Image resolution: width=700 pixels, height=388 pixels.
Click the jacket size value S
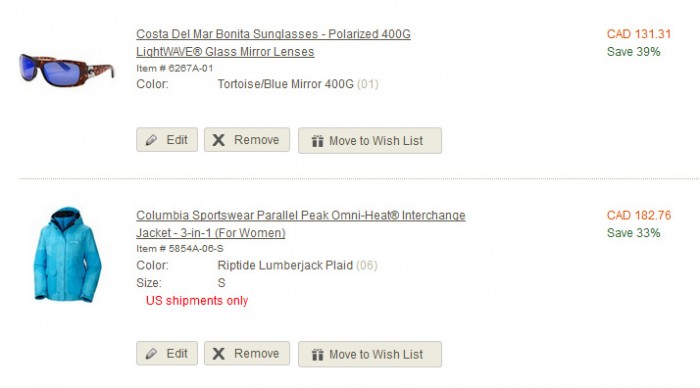point(221,283)
